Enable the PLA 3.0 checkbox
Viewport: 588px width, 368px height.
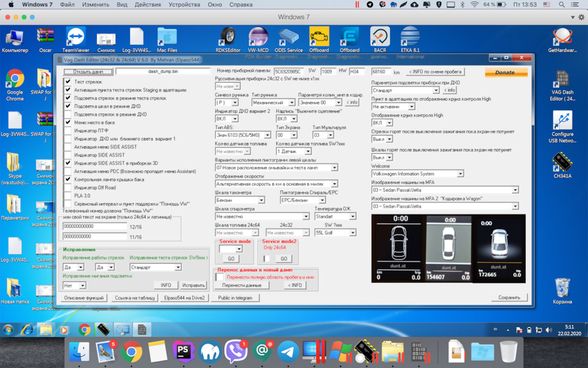point(67,196)
